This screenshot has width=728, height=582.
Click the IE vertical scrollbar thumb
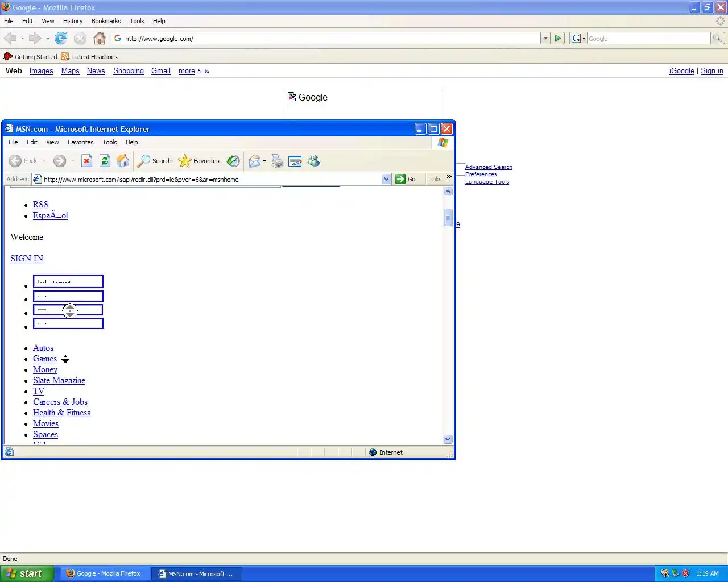448,218
